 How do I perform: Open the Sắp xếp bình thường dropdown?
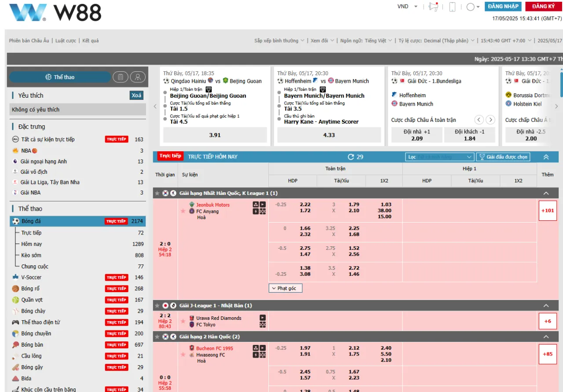pos(279,40)
